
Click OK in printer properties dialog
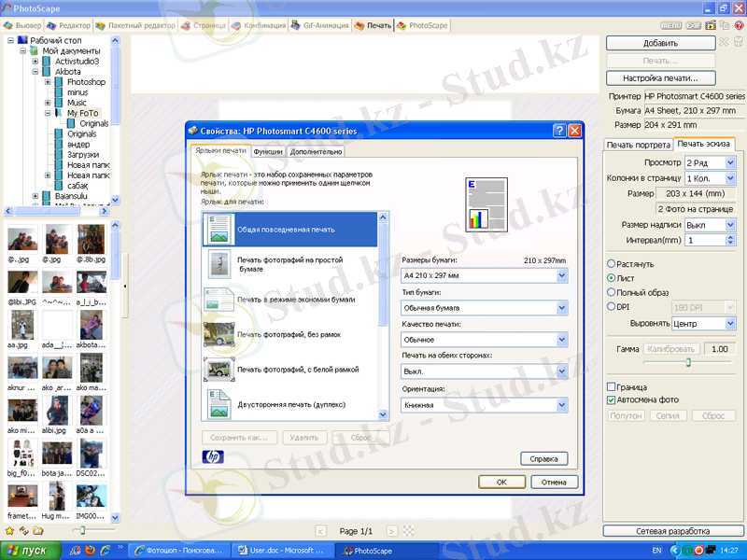point(501,482)
